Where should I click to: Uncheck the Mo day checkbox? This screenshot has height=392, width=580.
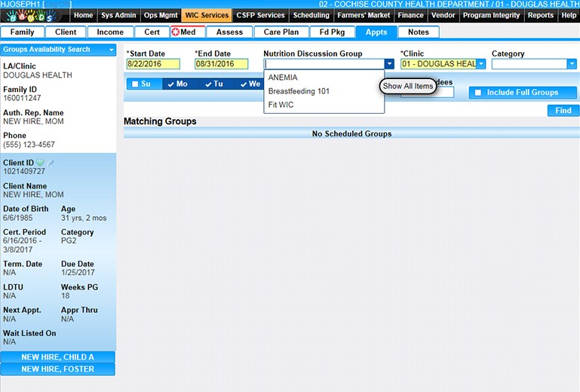coord(172,84)
